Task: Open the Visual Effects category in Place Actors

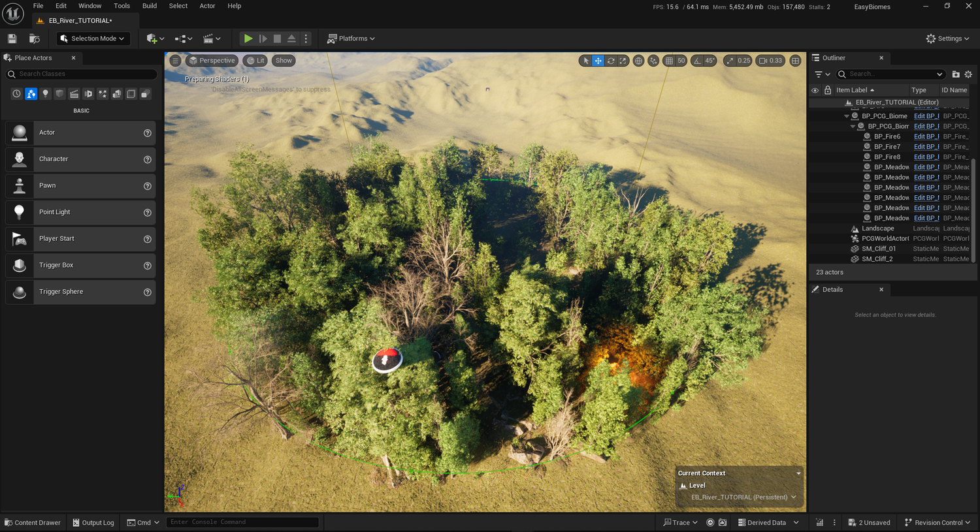Action: 103,93
